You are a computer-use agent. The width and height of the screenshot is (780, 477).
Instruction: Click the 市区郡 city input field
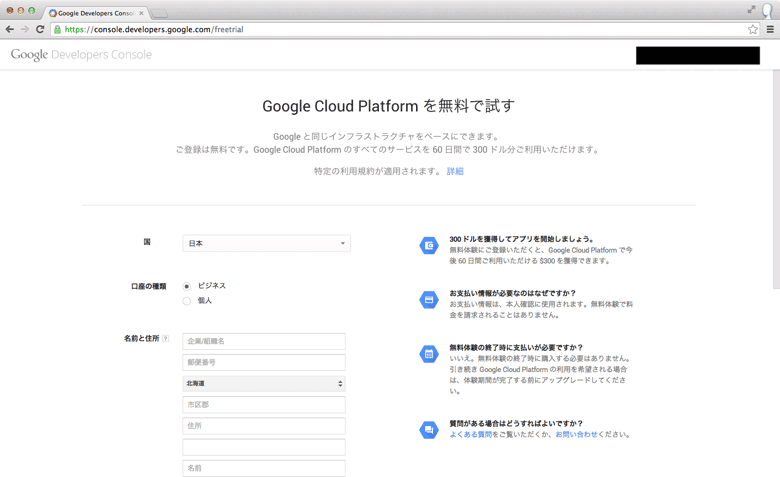(264, 404)
